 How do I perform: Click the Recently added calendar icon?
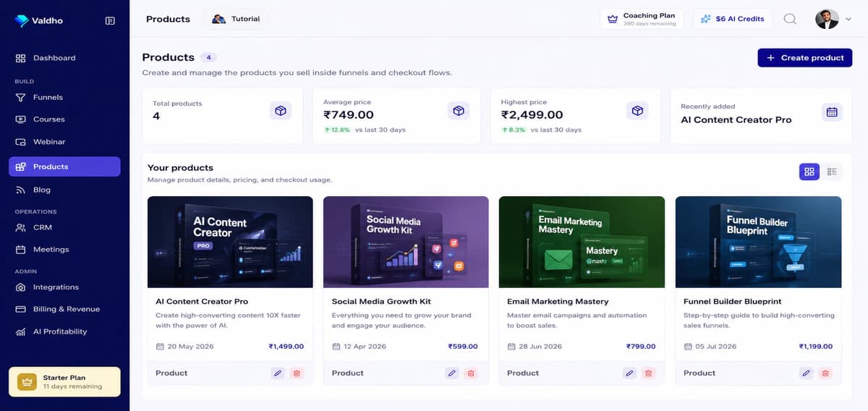(x=832, y=111)
